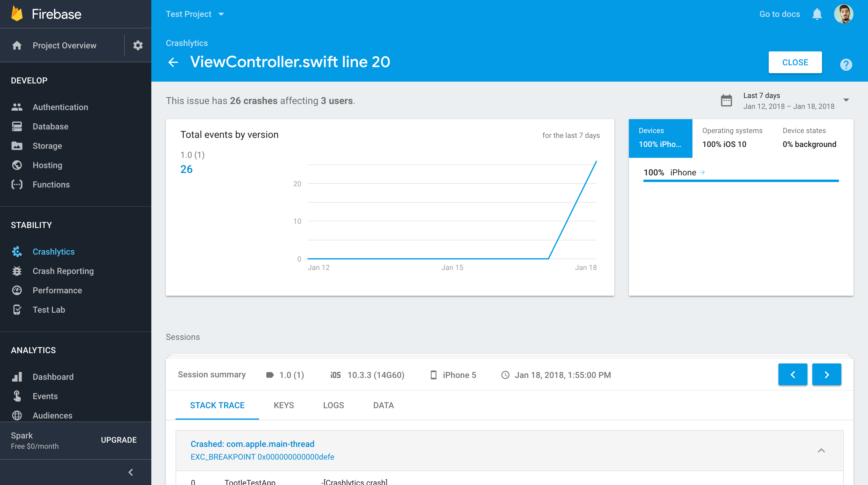Switch to the LOGS tab
This screenshot has width=868, height=485.
point(333,405)
